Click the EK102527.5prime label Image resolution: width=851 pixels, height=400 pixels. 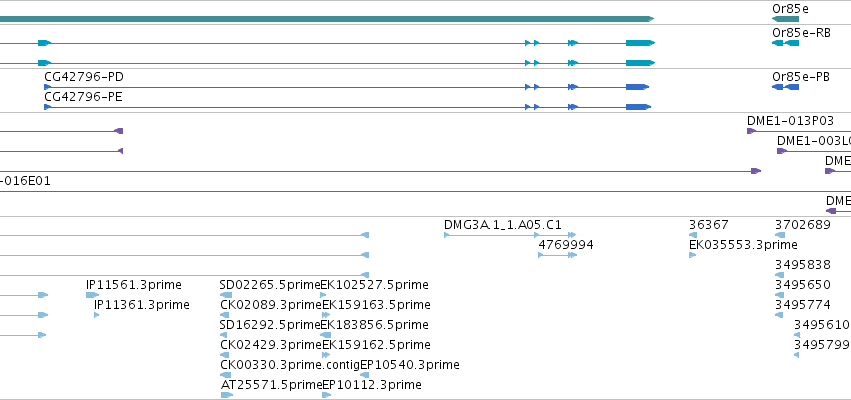click(375, 285)
